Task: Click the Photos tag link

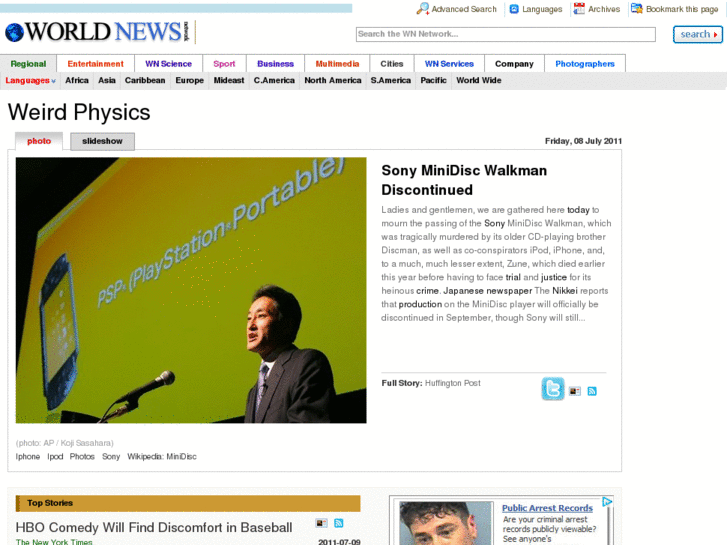Action: pyautogui.click(x=82, y=457)
